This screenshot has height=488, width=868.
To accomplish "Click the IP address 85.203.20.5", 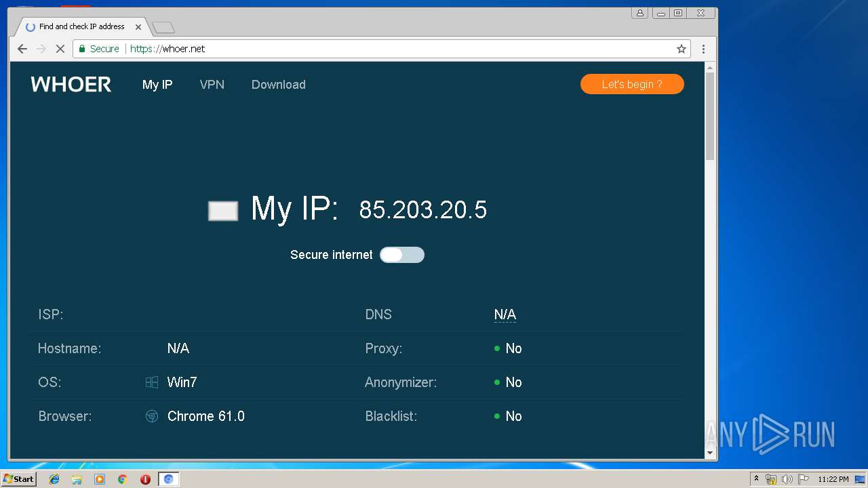I will (423, 210).
